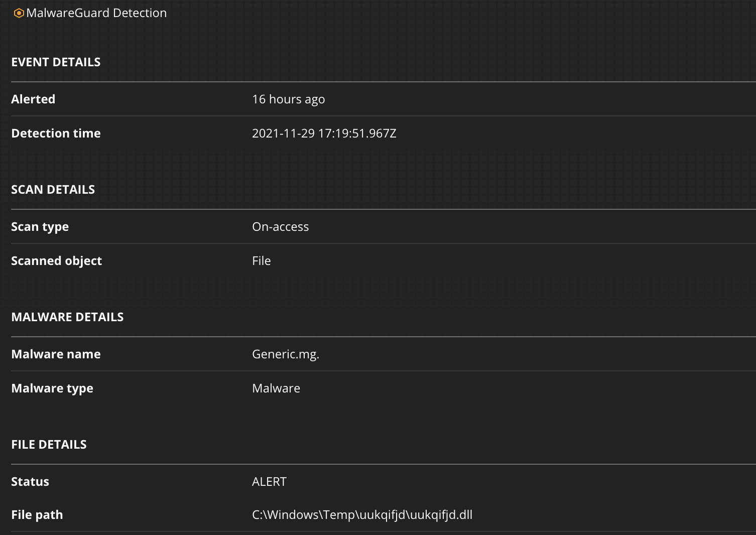The height and width of the screenshot is (535, 756).
Task: Click the Status row label
Action: (x=30, y=481)
